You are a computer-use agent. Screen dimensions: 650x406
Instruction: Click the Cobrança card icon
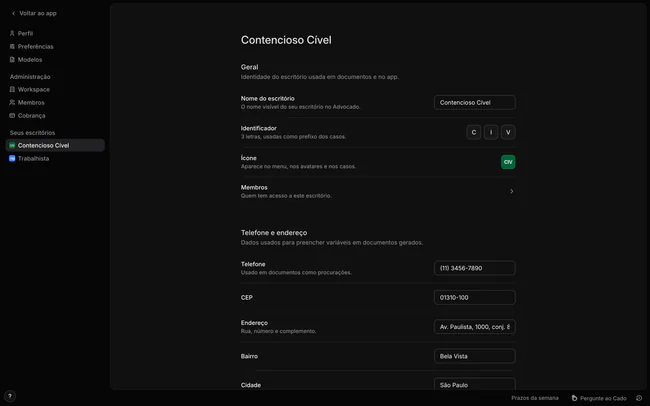coord(12,115)
